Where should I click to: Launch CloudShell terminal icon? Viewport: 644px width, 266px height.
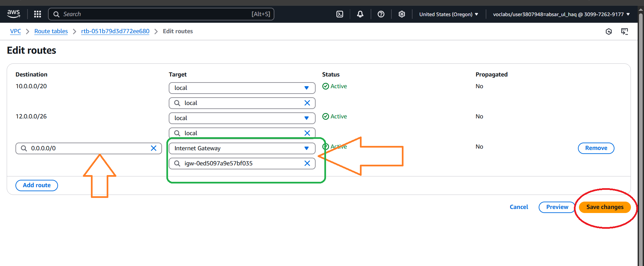pyautogui.click(x=340, y=14)
